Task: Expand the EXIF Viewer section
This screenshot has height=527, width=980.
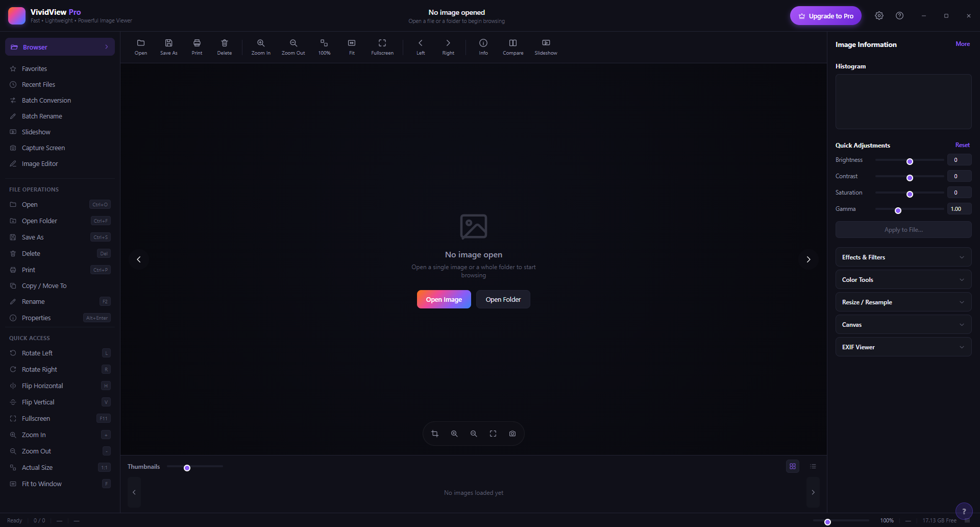Action: click(x=903, y=347)
